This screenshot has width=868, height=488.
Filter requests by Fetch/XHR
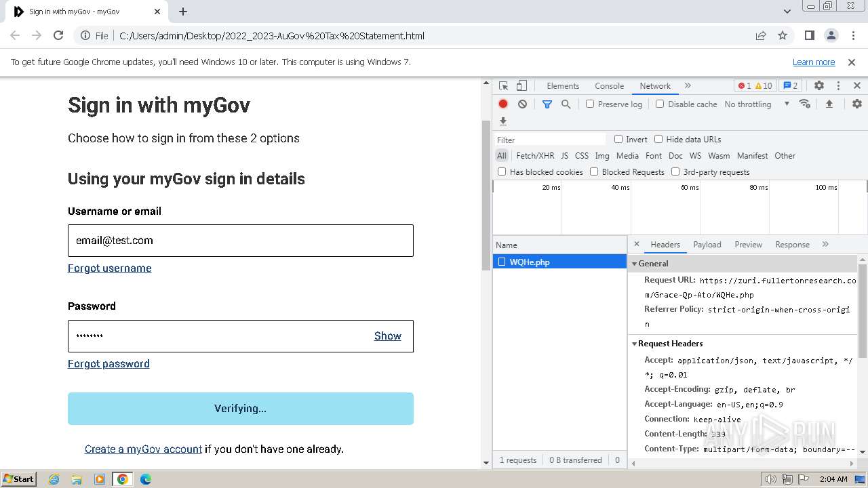535,155
